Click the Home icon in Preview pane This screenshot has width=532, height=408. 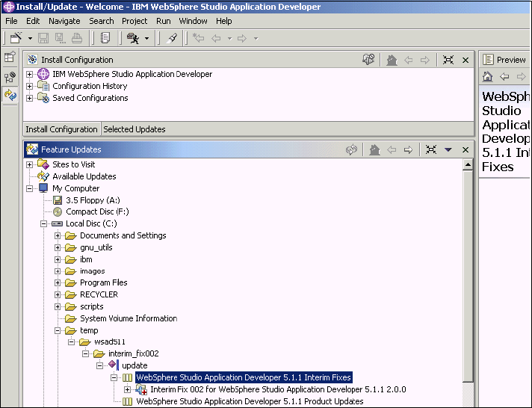tap(487, 76)
